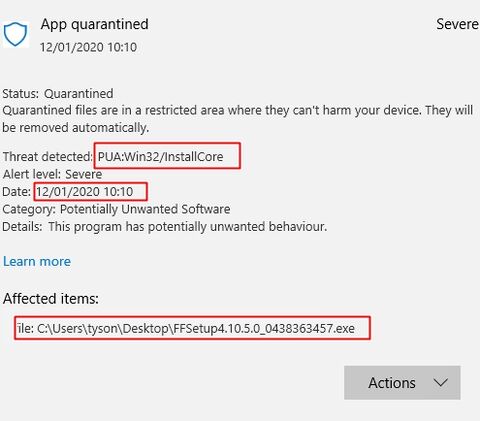
Task: Click the Details description line
Action: 165,227
